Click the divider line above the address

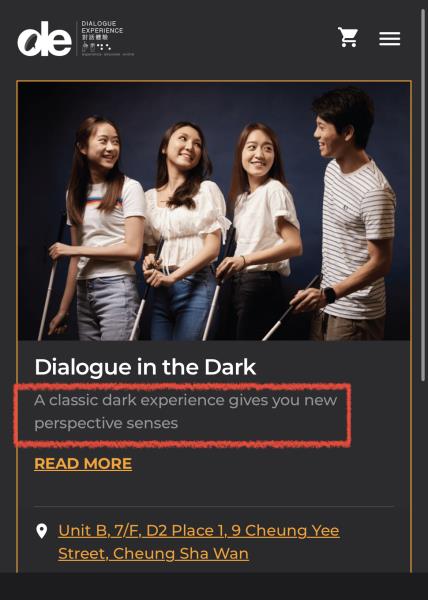tap(214, 506)
